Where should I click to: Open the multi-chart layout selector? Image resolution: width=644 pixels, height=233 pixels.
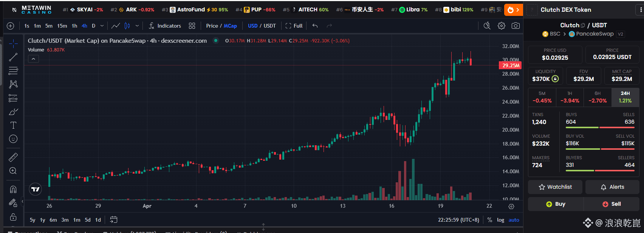point(192,26)
